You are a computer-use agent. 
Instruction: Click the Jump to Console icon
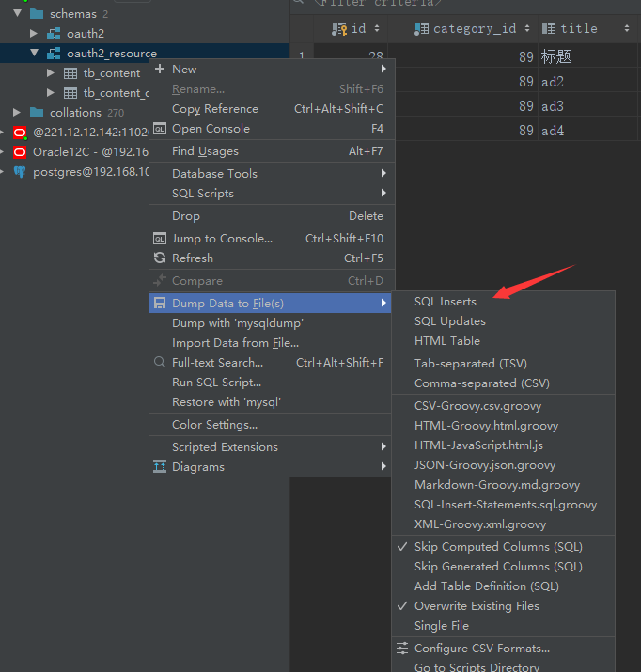click(x=160, y=239)
